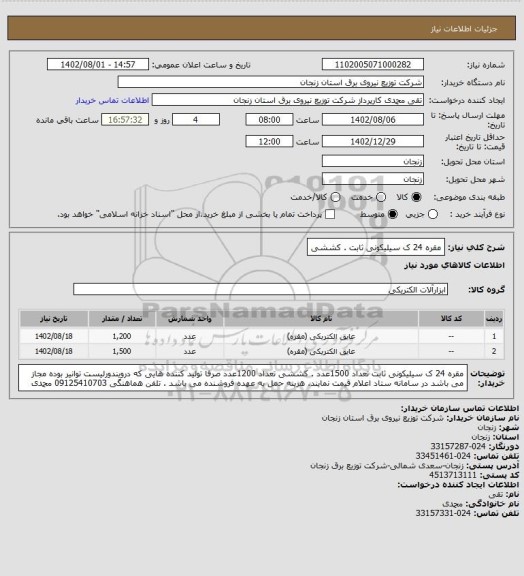Select the کالا/خدمت radio button
The image size is (524, 576).
335,197
